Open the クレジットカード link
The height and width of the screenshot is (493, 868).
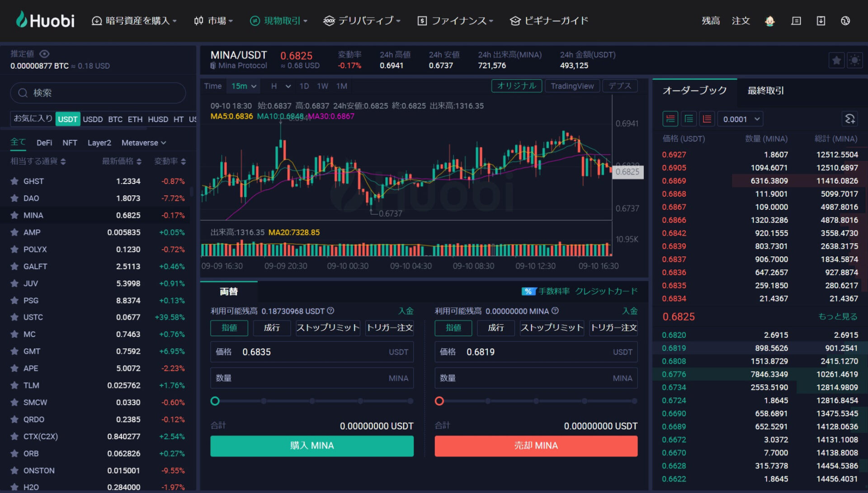606,291
